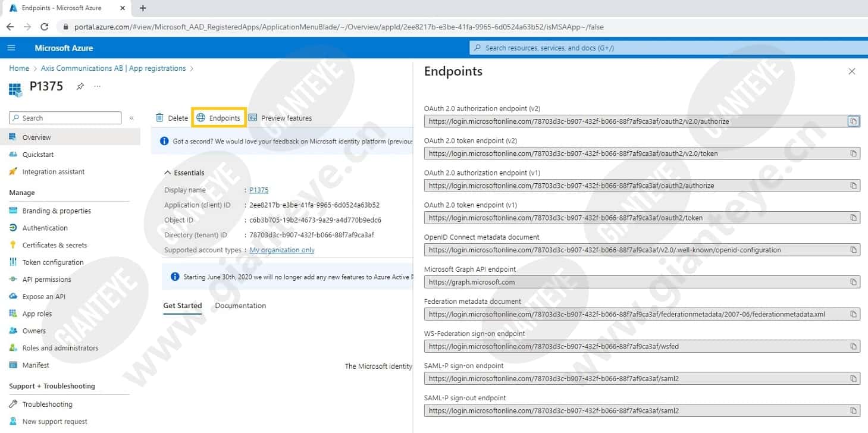
Task: Click the Delete toolbar button
Action: click(x=171, y=118)
